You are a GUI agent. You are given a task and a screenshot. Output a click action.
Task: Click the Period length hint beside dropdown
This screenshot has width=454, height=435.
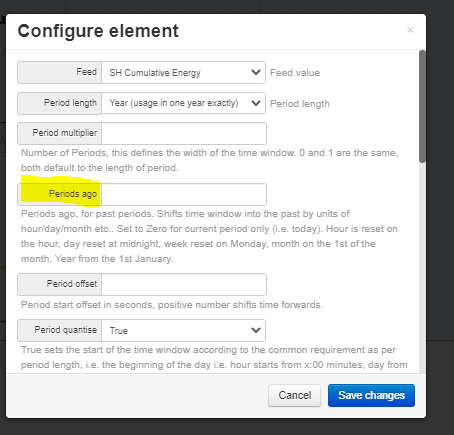(x=300, y=104)
